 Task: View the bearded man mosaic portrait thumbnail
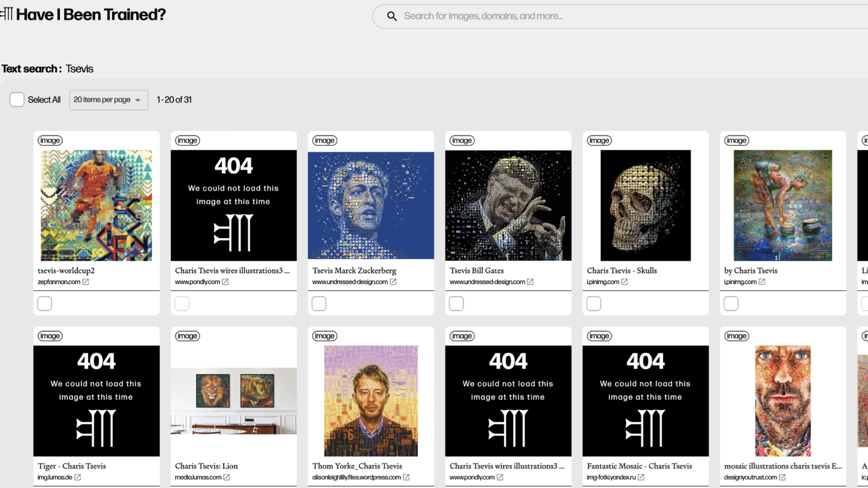[x=783, y=401]
